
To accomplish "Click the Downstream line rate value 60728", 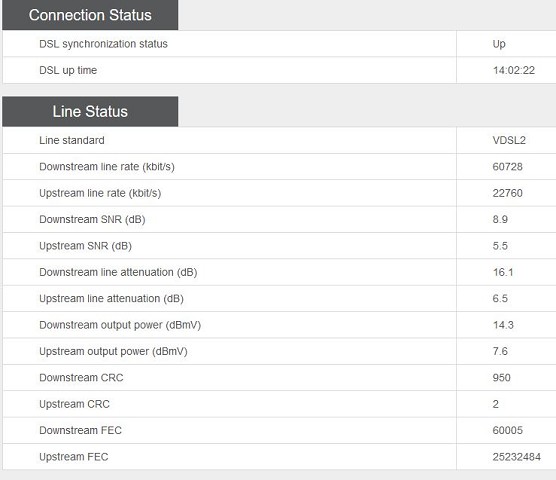I will coord(507,167).
